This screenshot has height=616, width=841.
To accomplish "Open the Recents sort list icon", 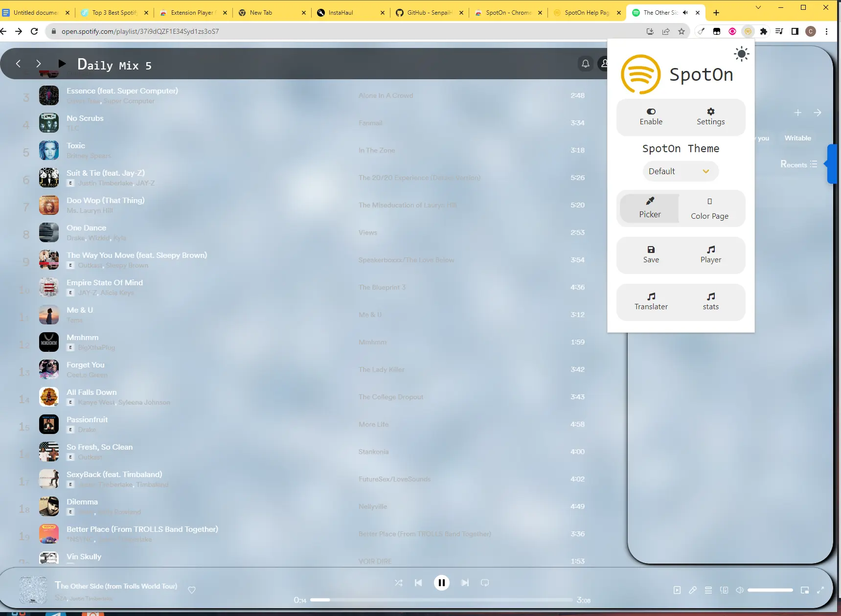I will click(813, 164).
